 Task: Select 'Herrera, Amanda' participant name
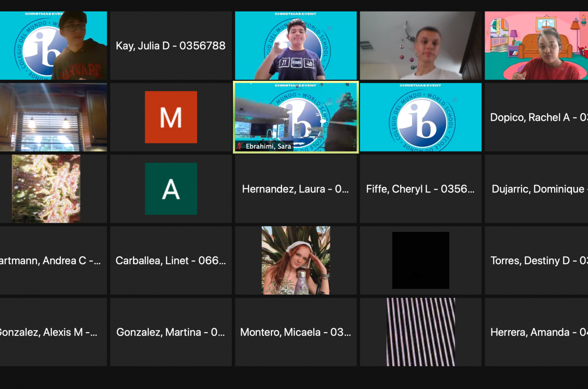pyautogui.click(x=539, y=332)
